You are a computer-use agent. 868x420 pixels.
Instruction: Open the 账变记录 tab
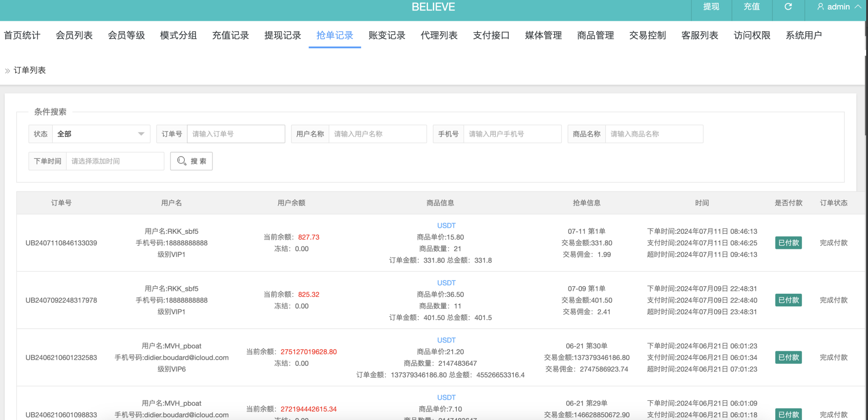click(387, 35)
